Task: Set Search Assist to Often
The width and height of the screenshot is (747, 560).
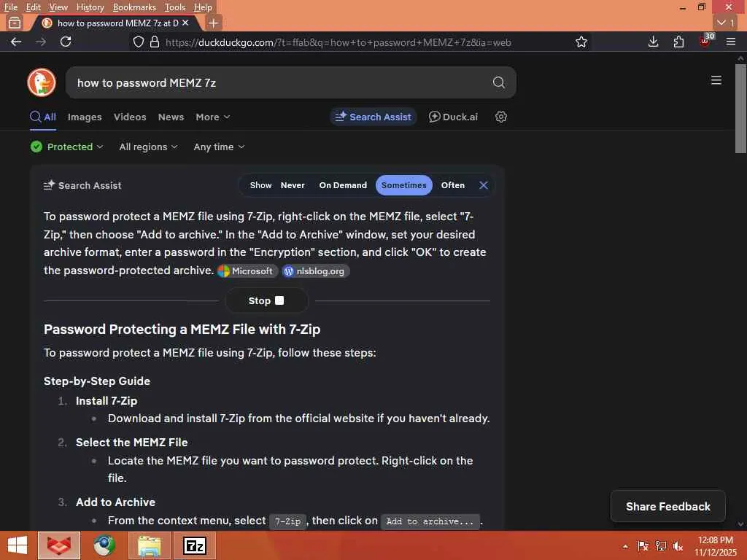Action: coord(452,185)
